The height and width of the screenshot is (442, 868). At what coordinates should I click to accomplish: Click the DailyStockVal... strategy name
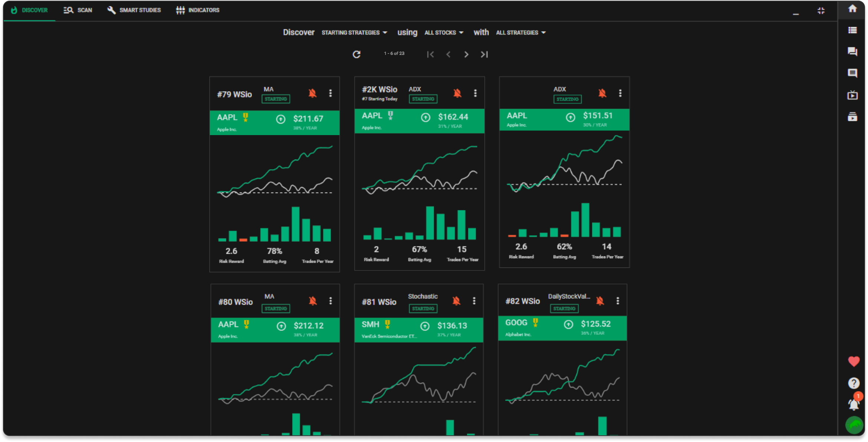pyautogui.click(x=569, y=297)
